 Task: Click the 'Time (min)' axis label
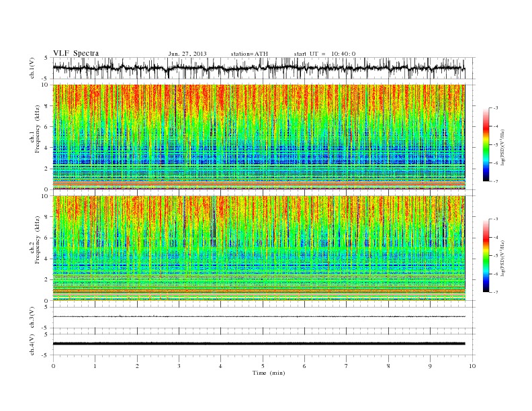tap(269, 373)
